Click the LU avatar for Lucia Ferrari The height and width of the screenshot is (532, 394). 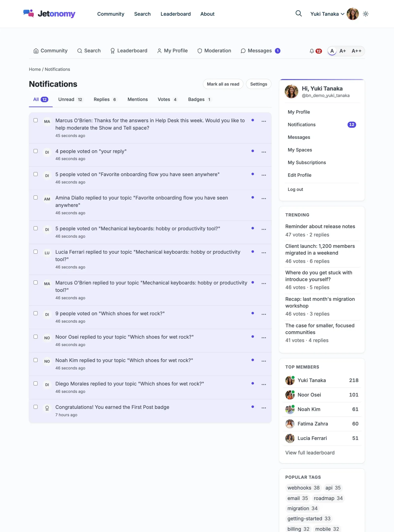pos(47,253)
